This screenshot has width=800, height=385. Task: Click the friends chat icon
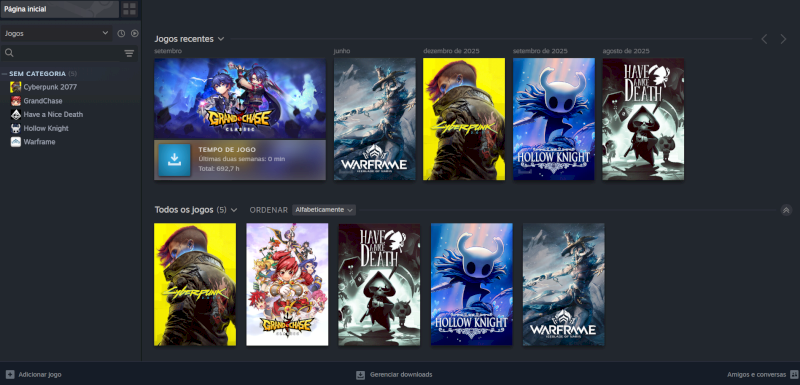(x=794, y=375)
